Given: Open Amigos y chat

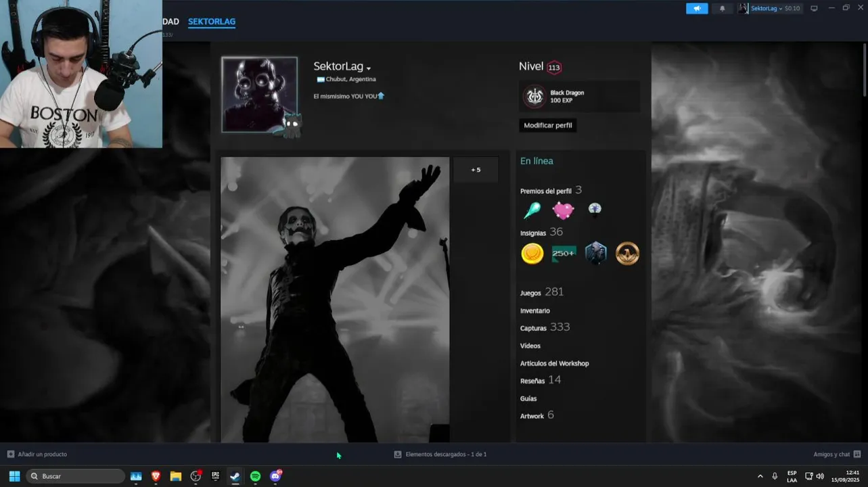Looking at the screenshot, I should point(831,455).
